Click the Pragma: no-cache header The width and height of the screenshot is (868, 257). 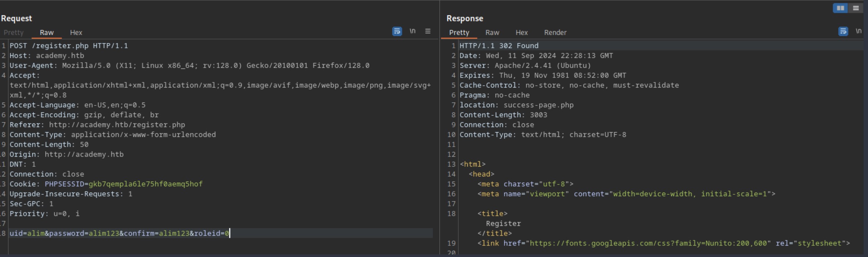pyautogui.click(x=495, y=95)
